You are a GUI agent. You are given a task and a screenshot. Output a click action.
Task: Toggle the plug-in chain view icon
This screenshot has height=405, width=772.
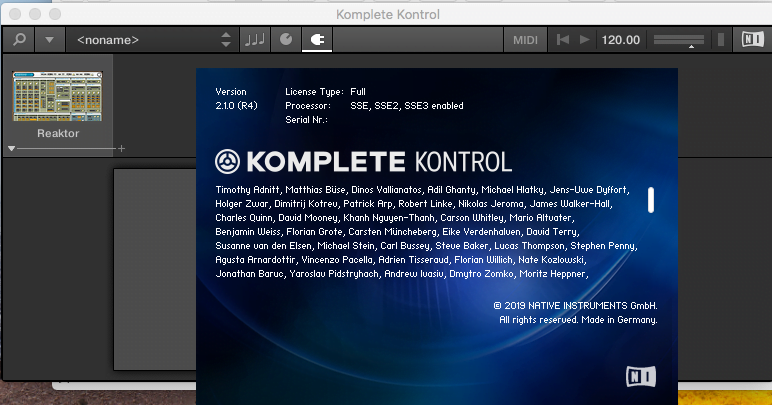tap(317, 39)
